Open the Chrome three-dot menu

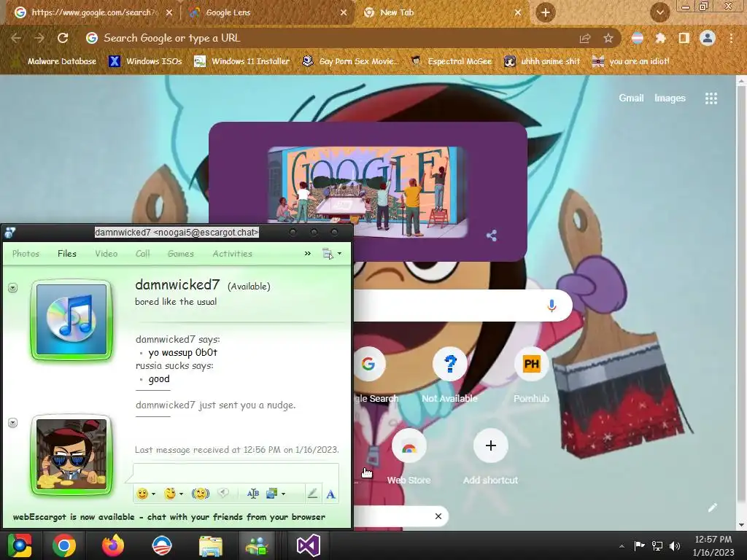[731, 38]
